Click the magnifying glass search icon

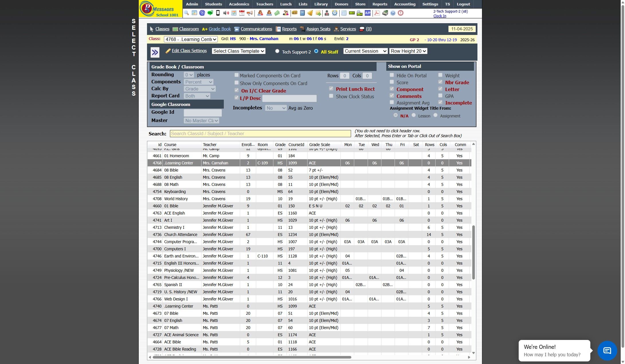(187, 13)
